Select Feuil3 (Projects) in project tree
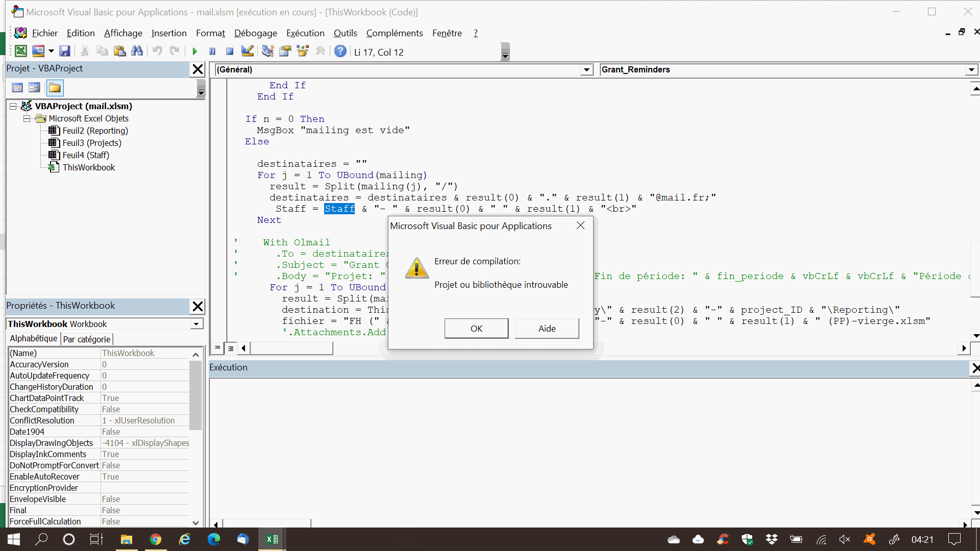The width and height of the screenshot is (980, 551). [92, 143]
